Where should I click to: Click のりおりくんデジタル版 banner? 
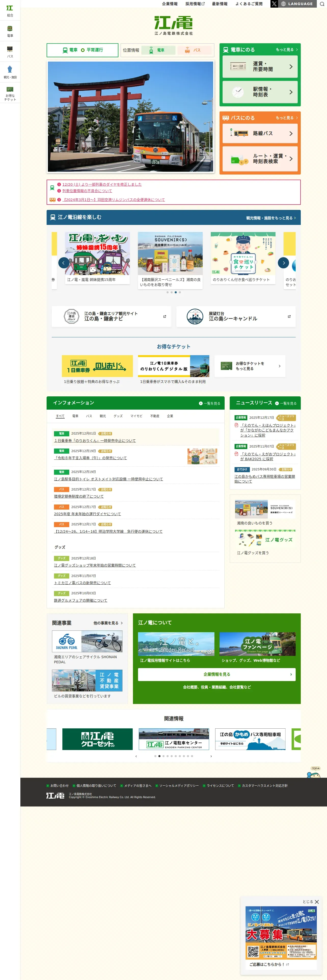174,366
